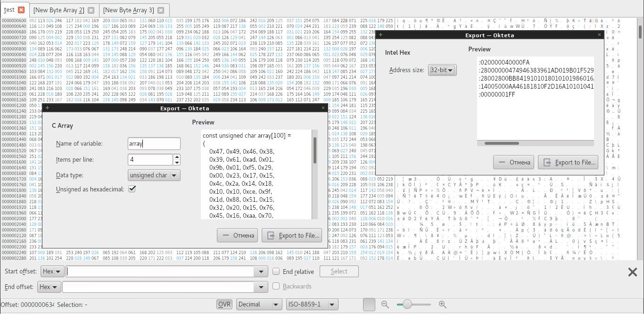
Task: Close the C Array Export dialog window
Action: [323, 108]
